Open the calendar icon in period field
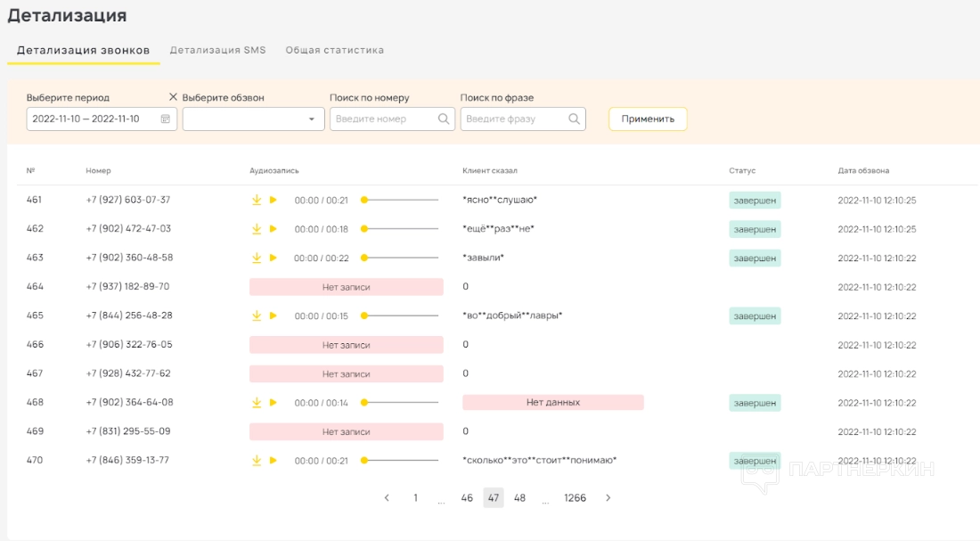The height and width of the screenshot is (541, 980). click(166, 119)
